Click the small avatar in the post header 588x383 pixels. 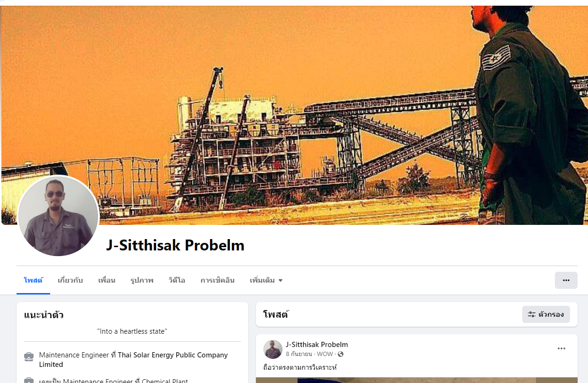(x=273, y=349)
